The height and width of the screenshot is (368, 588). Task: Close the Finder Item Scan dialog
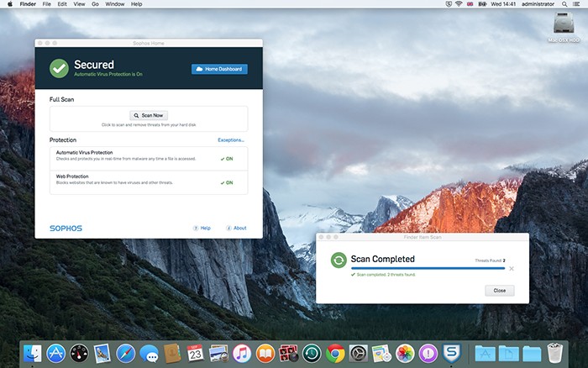tap(500, 291)
